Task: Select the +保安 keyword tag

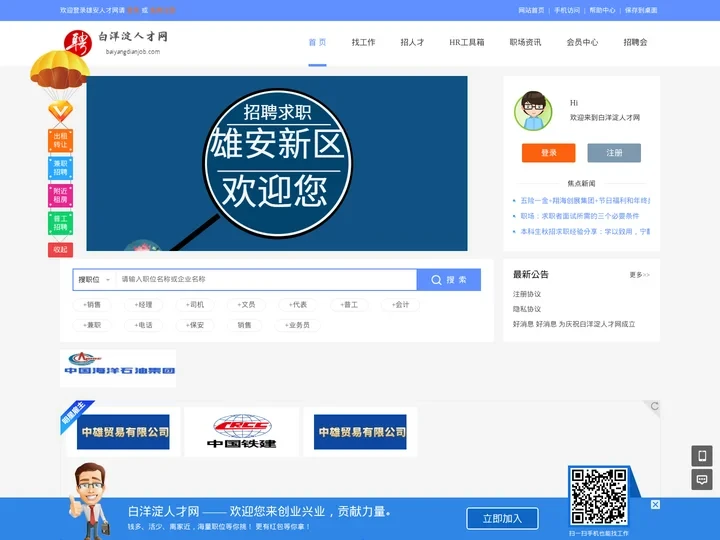Action: 195,325
